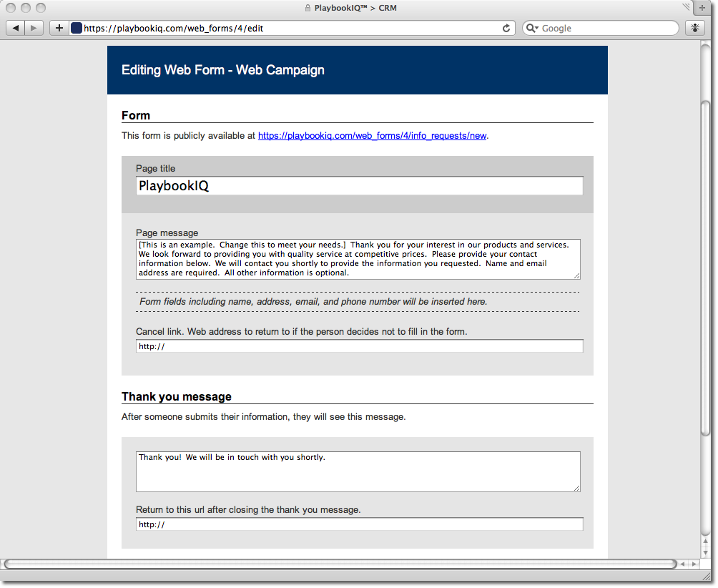Click the Page title field containing PlaybookIQ
This screenshot has height=588, width=718.
coord(359,186)
